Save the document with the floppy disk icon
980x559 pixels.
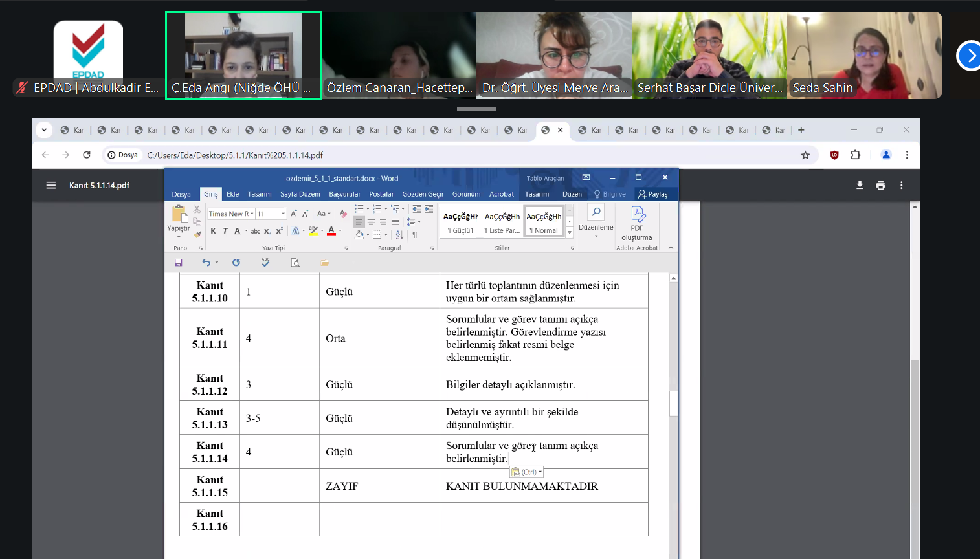(x=179, y=263)
